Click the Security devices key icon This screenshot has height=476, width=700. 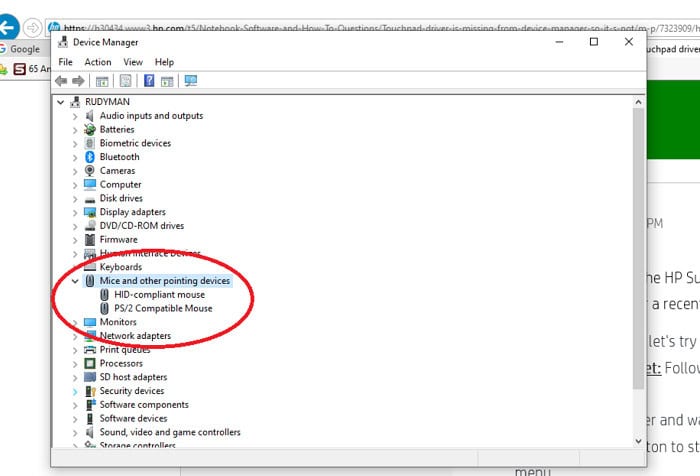90,391
